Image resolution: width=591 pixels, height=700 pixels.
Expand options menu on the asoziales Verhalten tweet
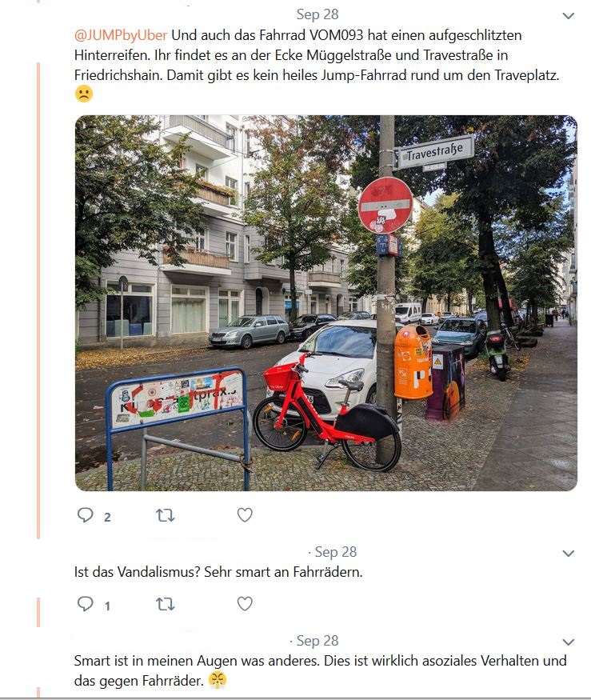point(569,642)
